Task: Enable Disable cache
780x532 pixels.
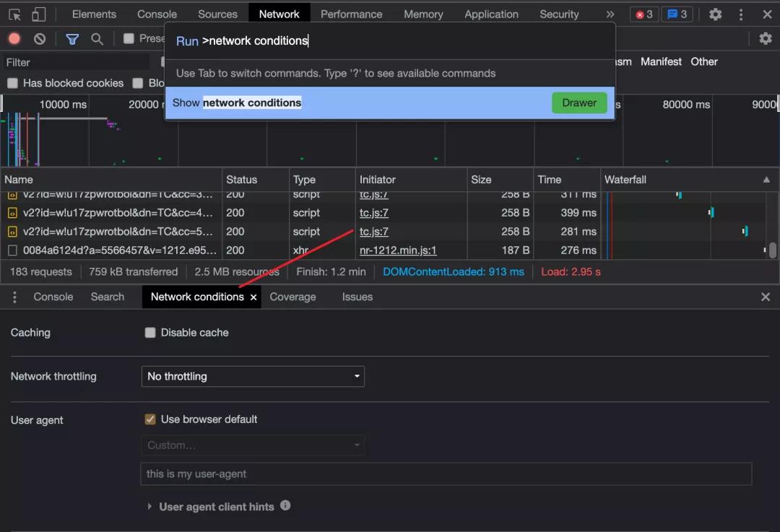Action: [150, 333]
